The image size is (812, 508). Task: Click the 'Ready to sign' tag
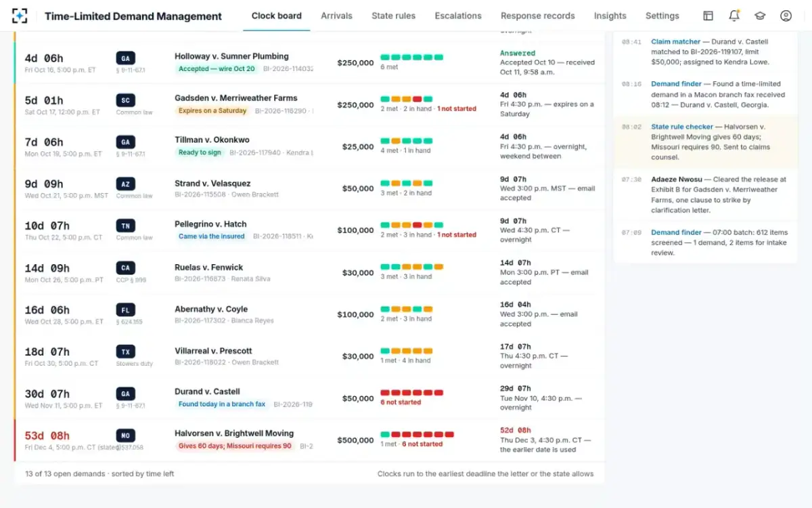(x=200, y=152)
